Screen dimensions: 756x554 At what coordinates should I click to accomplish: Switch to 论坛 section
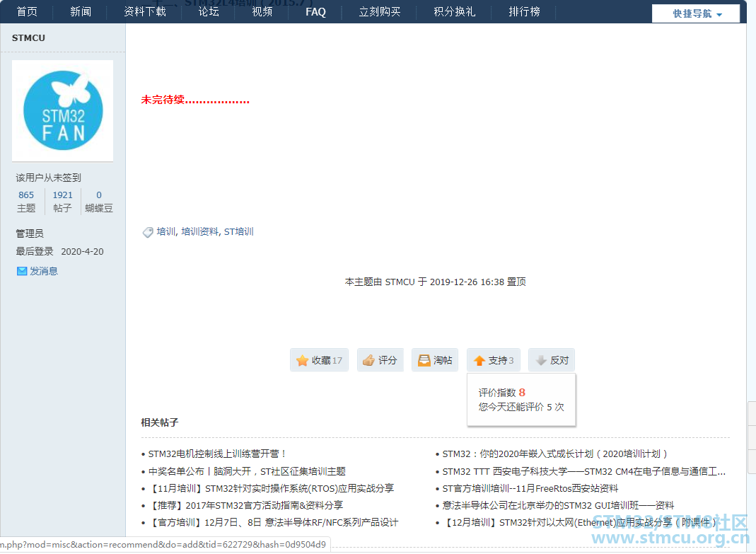tap(209, 11)
